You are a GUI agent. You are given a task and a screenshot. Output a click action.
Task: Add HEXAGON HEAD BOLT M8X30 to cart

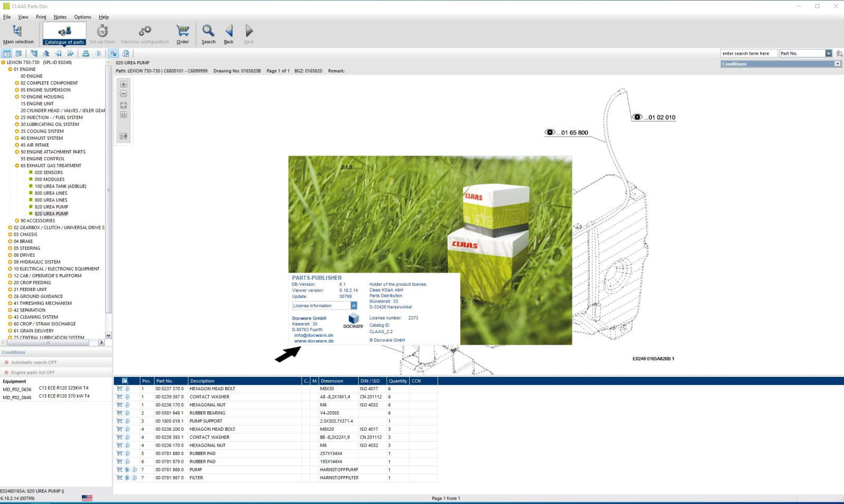[119, 389]
